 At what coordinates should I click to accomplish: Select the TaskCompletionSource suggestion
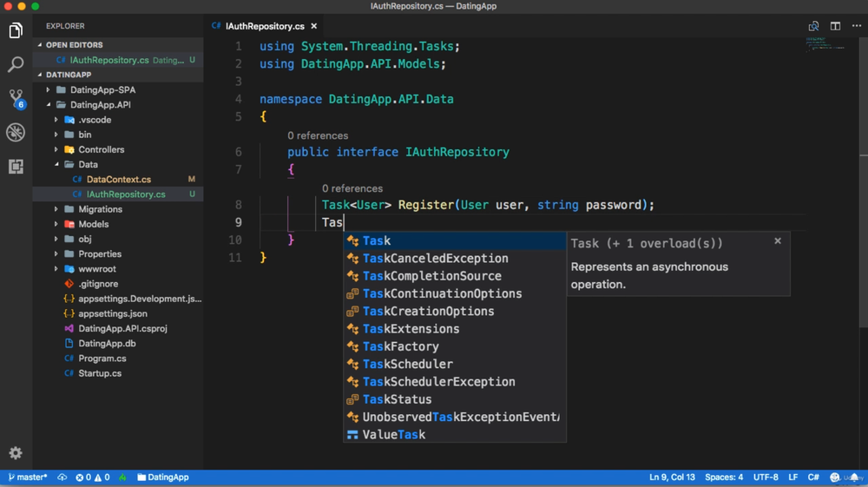pos(455,276)
